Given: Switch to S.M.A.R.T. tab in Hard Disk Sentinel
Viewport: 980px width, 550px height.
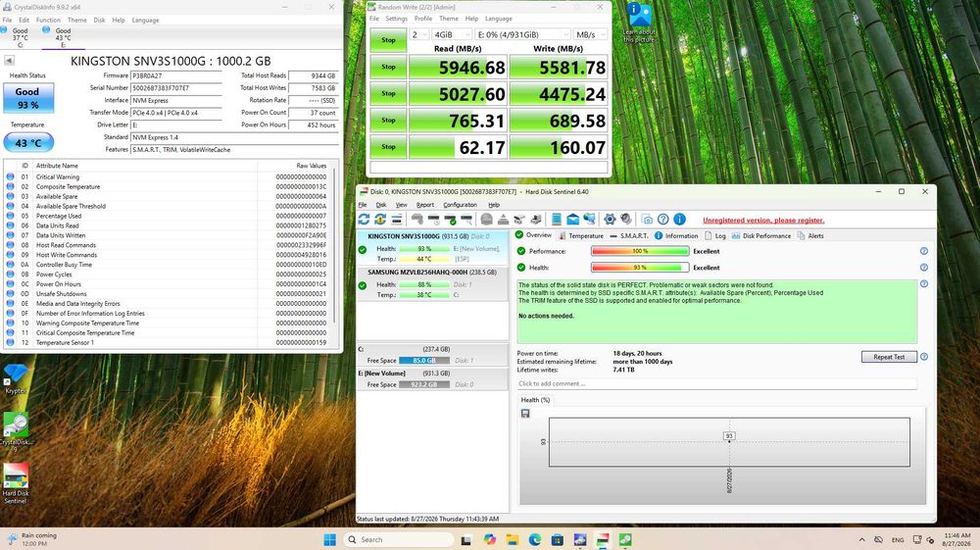Looking at the screenshot, I should pyautogui.click(x=629, y=235).
